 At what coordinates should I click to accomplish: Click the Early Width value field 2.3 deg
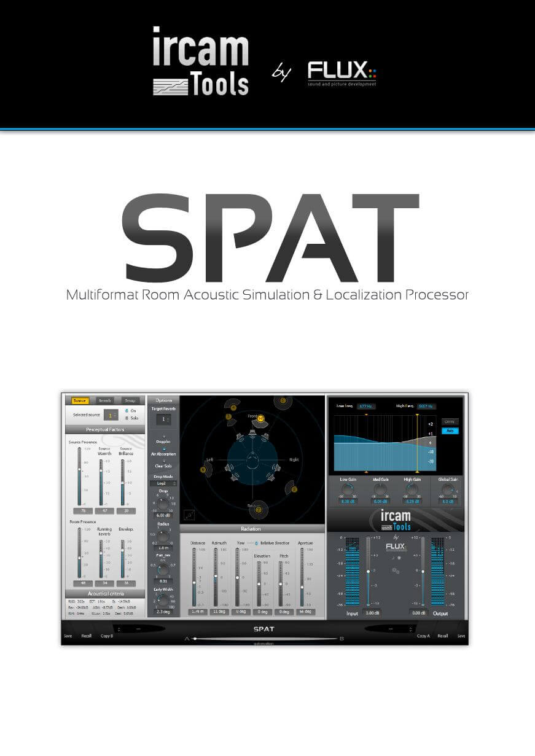click(x=163, y=612)
